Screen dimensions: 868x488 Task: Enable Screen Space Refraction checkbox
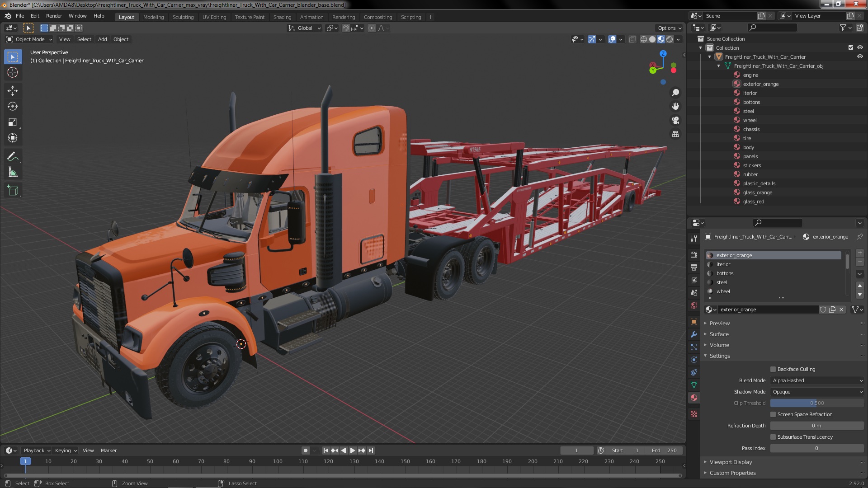click(773, 414)
